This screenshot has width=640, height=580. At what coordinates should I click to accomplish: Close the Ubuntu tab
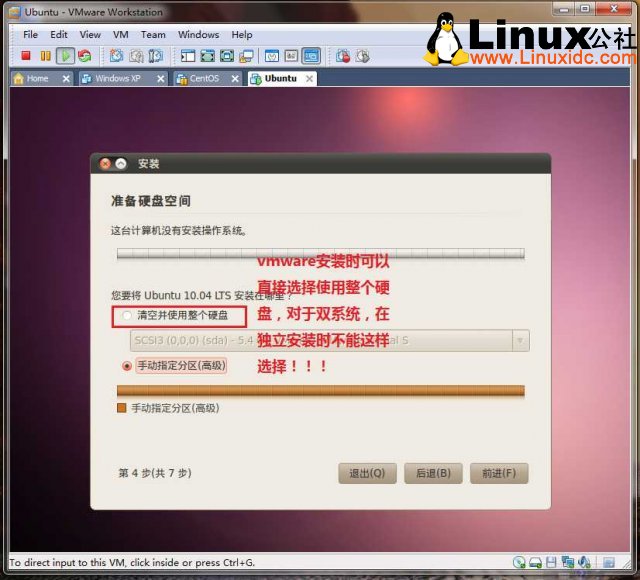coord(310,78)
